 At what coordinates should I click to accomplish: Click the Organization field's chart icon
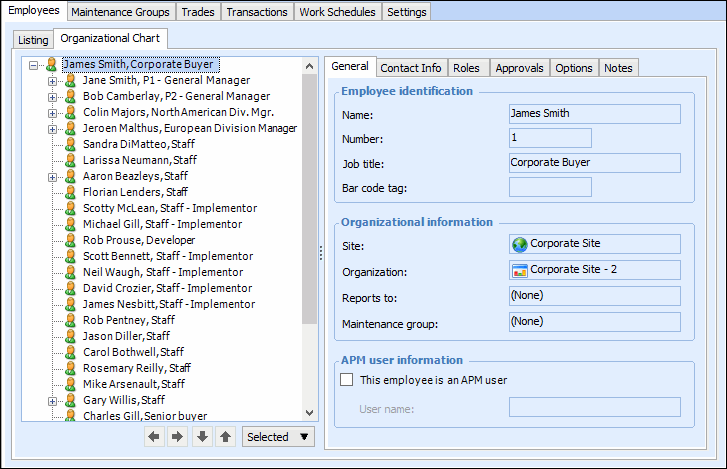(x=519, y=270)
